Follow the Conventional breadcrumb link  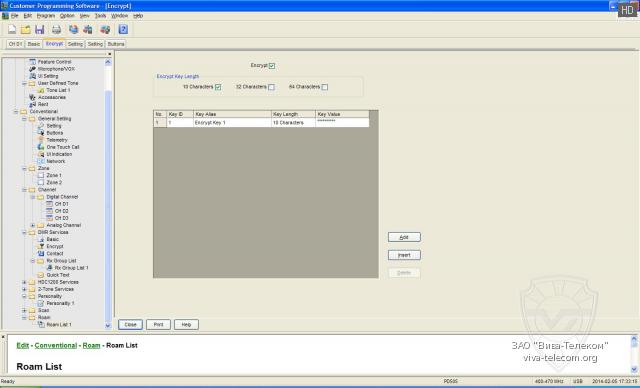pyautogui.click(x=56, y=345)
